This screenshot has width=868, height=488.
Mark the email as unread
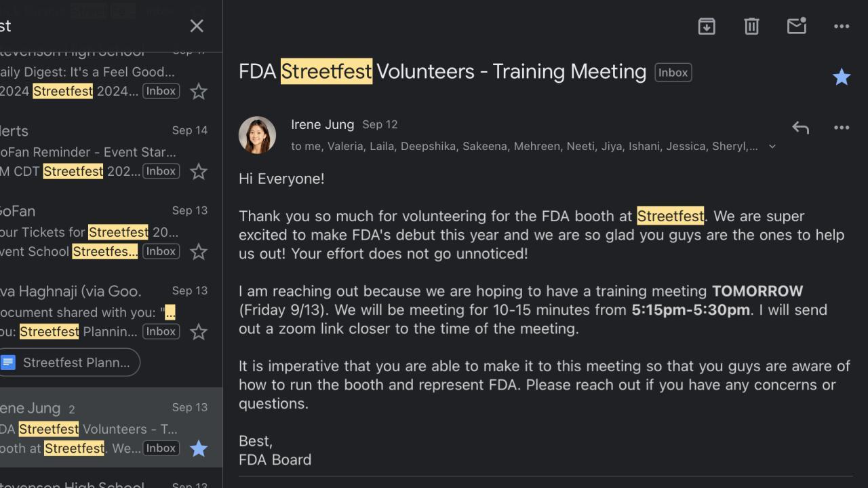click(x=796, y=26)
